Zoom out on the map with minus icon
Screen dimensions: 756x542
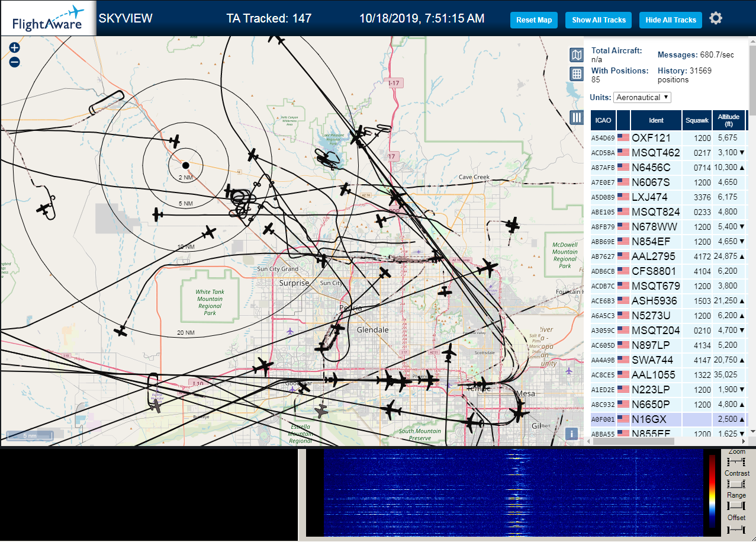[15, 62]
